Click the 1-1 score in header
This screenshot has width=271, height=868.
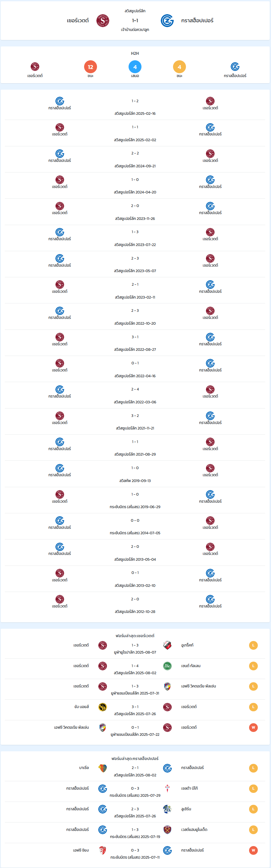pyautogui.click(x=135, y=21)
